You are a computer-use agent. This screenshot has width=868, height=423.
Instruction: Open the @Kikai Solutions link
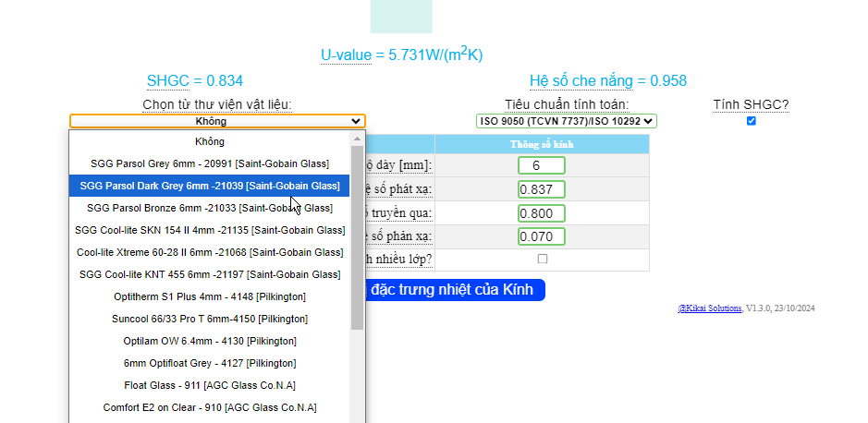click(x=710, y=308)
